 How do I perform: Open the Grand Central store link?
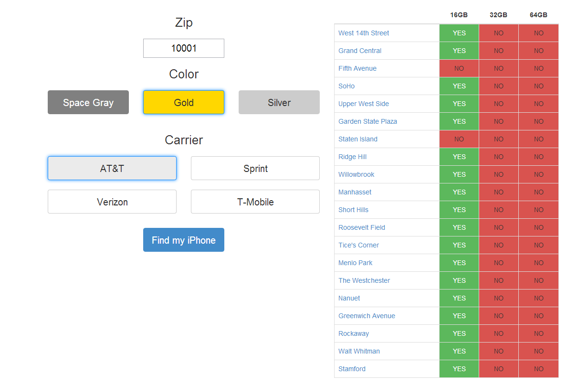(360, 51)
